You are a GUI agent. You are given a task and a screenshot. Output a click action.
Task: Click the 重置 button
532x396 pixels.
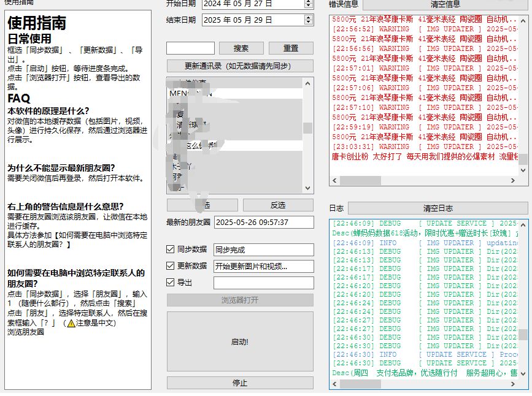tap(291, 48)
